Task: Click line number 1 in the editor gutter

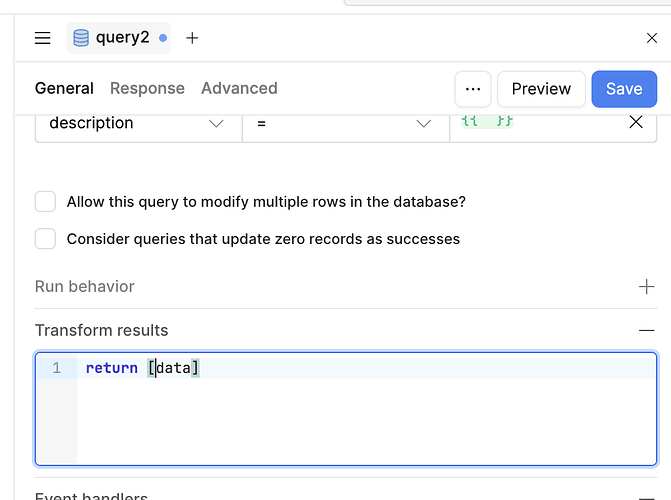Action: 57,368
